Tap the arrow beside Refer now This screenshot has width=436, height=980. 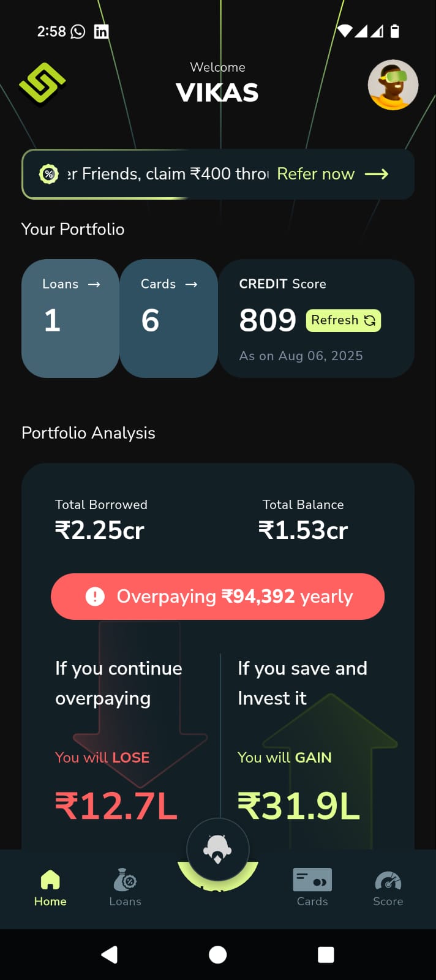[377, 174]
